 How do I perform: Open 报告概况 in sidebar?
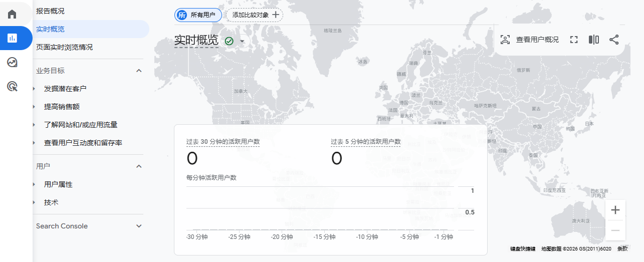50,11
